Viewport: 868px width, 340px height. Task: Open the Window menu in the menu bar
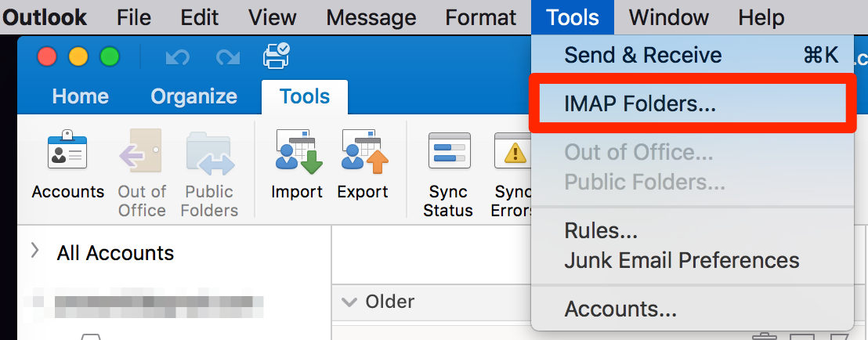[668, 17]
